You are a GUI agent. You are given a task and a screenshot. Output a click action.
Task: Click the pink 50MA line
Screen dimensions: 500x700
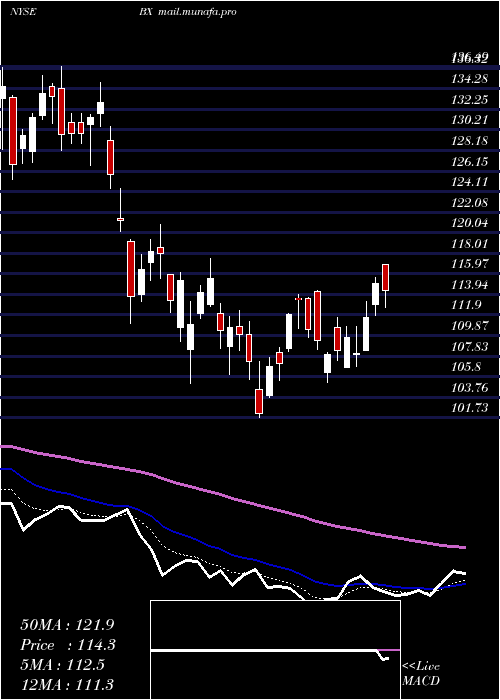pyautogui.click(x=232, y=496)
